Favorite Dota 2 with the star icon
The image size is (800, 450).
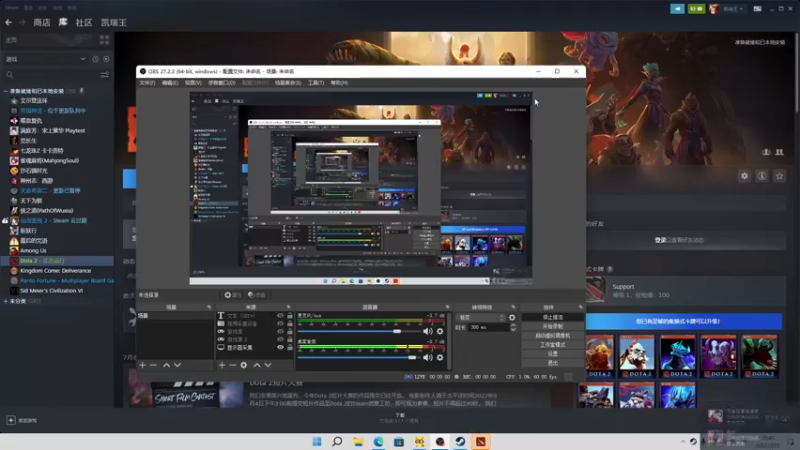[779, 176]
